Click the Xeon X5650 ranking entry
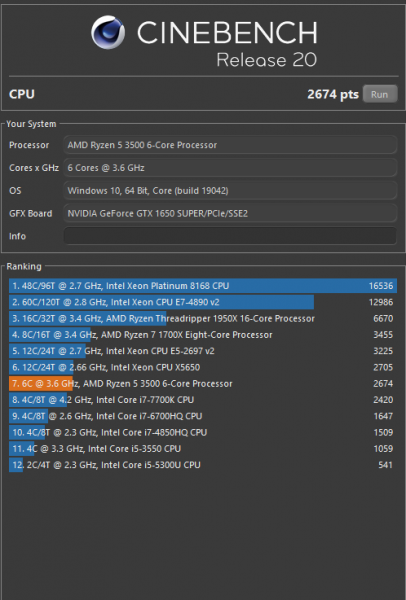Screen dimensions: 406x600 pos(203,367)
